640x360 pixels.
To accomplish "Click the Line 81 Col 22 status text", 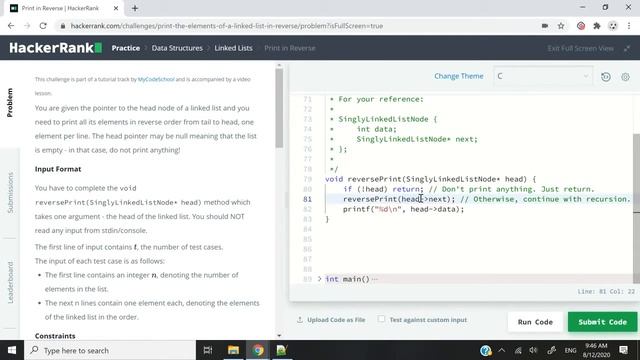I will click(x=606, y=291).
